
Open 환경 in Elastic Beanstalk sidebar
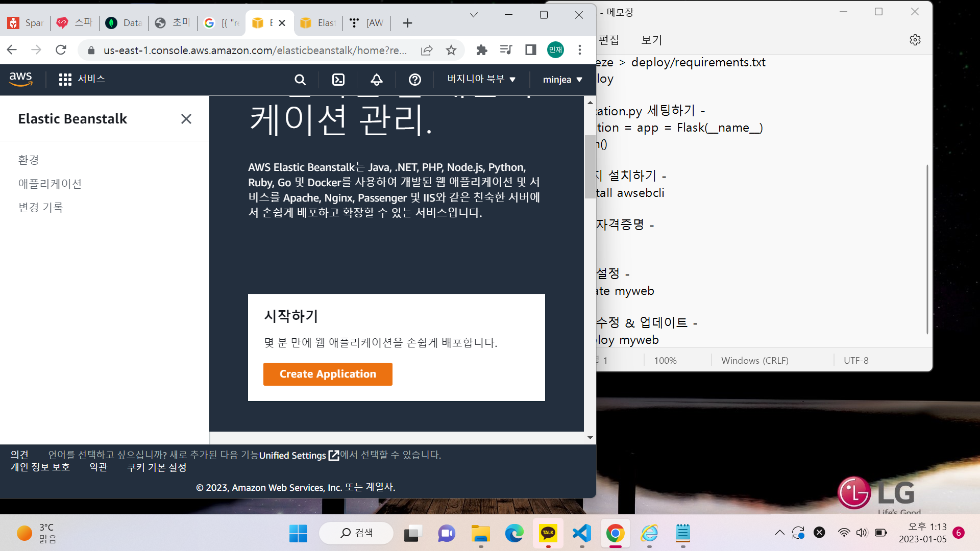click(29, 160)
